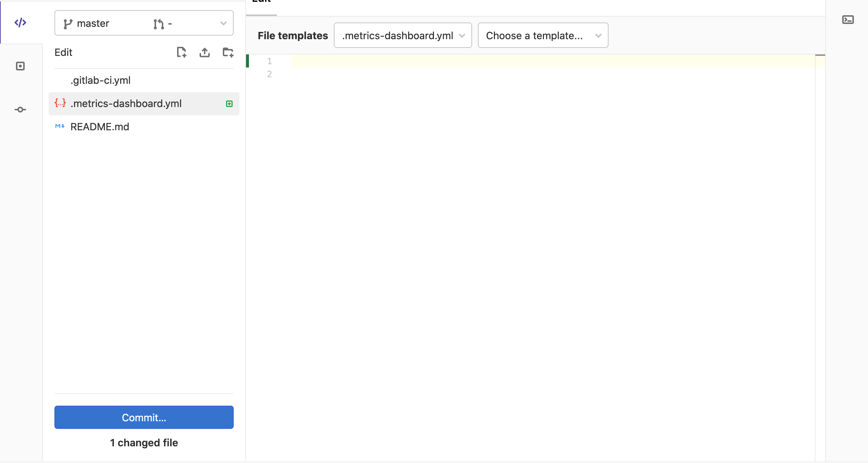This screenshot has width=868, height=463.
Task: Create a new directory using the folder icon
Action: tap(228, 52)
